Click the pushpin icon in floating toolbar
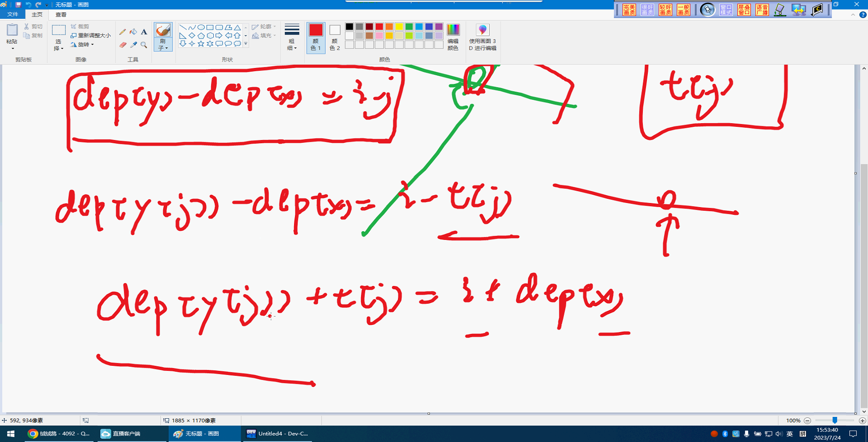The height and width of the screenshot is (442, 868). point(708,10)
